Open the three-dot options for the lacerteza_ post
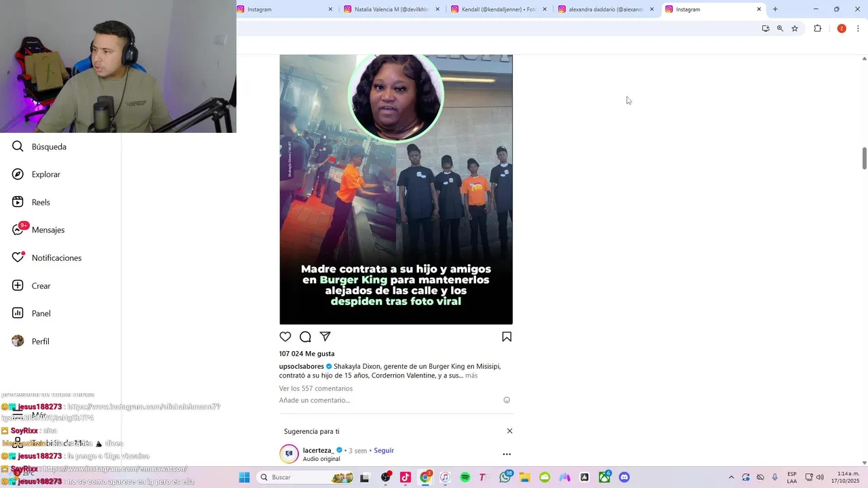 pyautogui.click(x=507, y=454)
